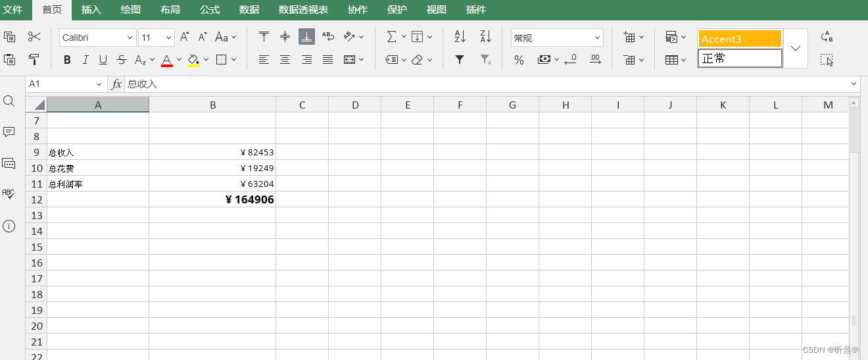Click the Copy icon in the toolbar

pyautogui.click(x=10, y=37)
